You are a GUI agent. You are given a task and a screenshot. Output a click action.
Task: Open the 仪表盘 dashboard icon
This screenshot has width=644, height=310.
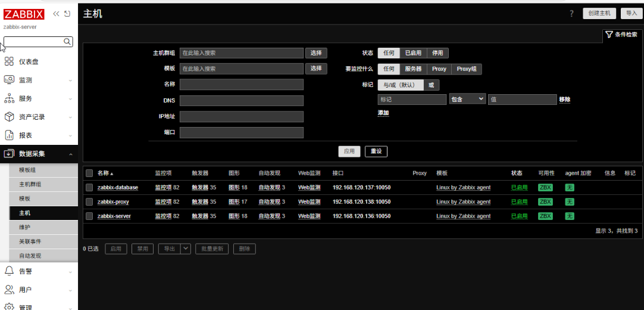click(9, 61)
